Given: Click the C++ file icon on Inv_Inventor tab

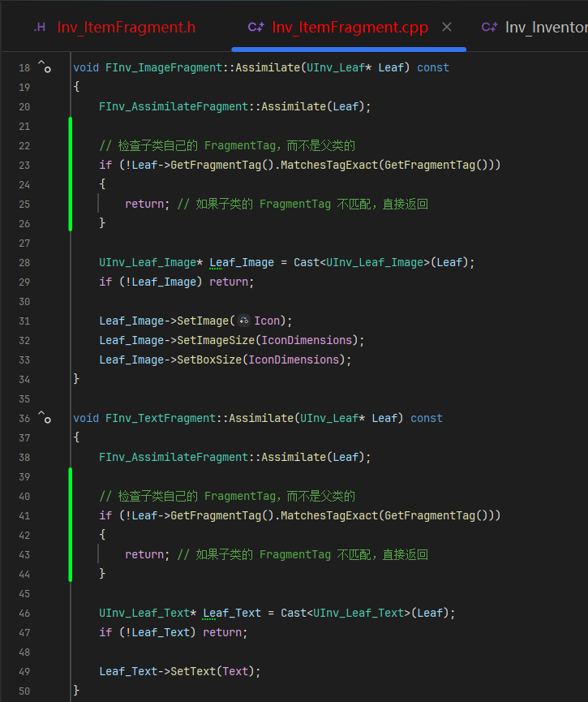Looking at the screenshot, I should tap(489, 28).
